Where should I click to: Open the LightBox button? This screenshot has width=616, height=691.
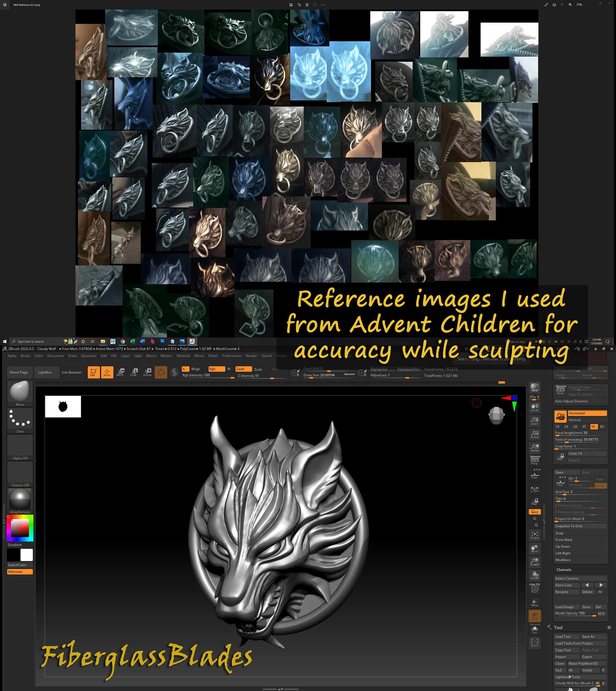pyautogui.click(x=45, y=372)
